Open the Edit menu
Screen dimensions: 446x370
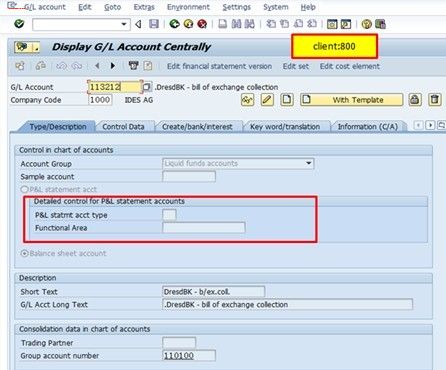tap(85, 7)
